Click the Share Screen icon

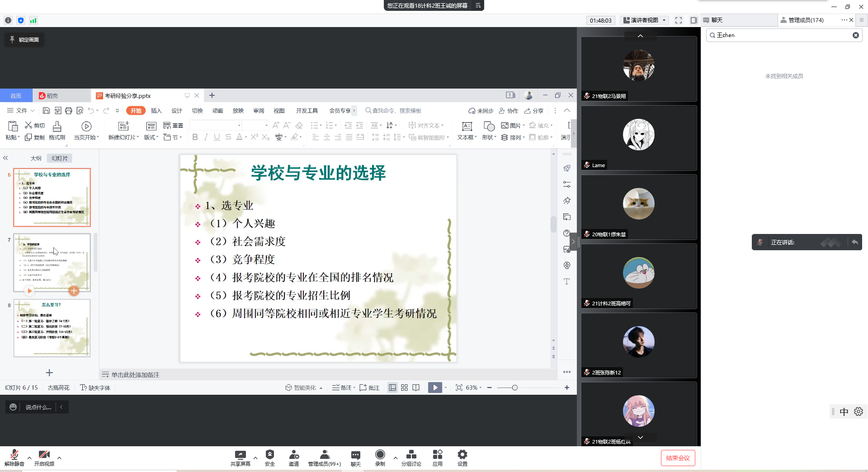[240, 455]
